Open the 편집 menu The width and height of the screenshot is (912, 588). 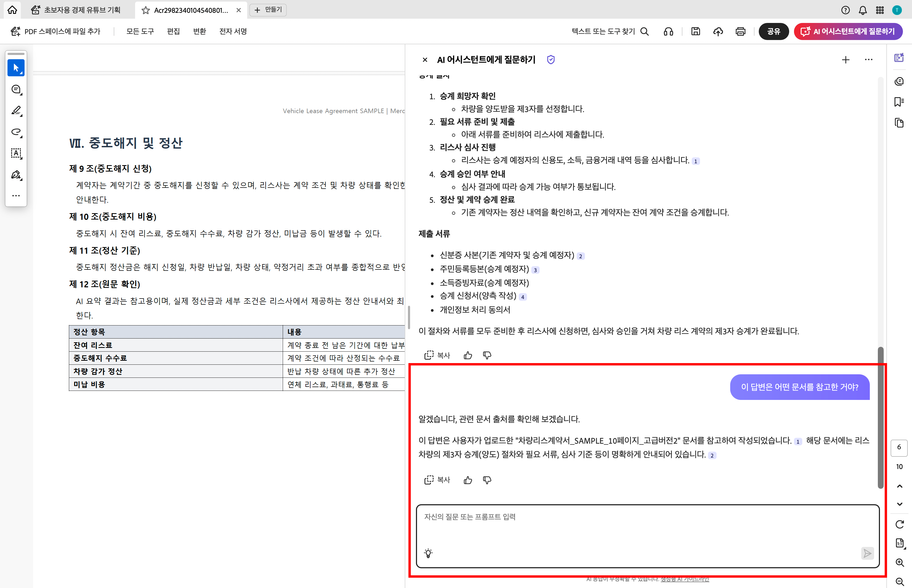pyautogui.click(x=174, y=31)
